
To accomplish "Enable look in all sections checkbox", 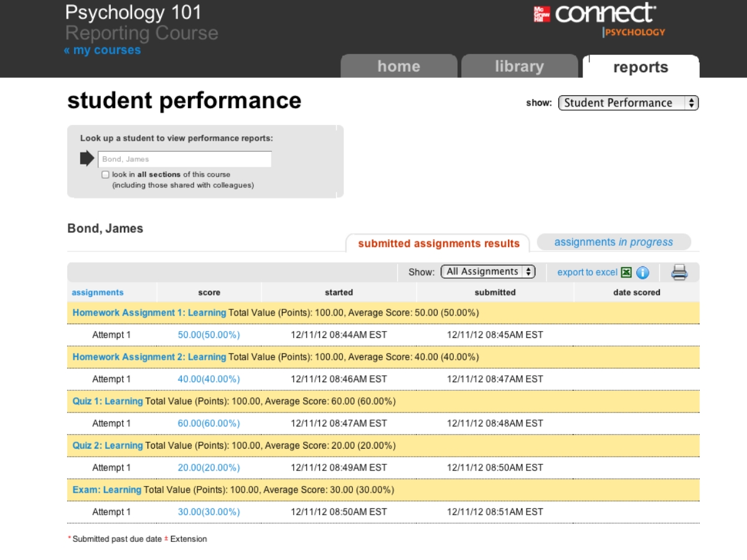I will pos(105,175).
